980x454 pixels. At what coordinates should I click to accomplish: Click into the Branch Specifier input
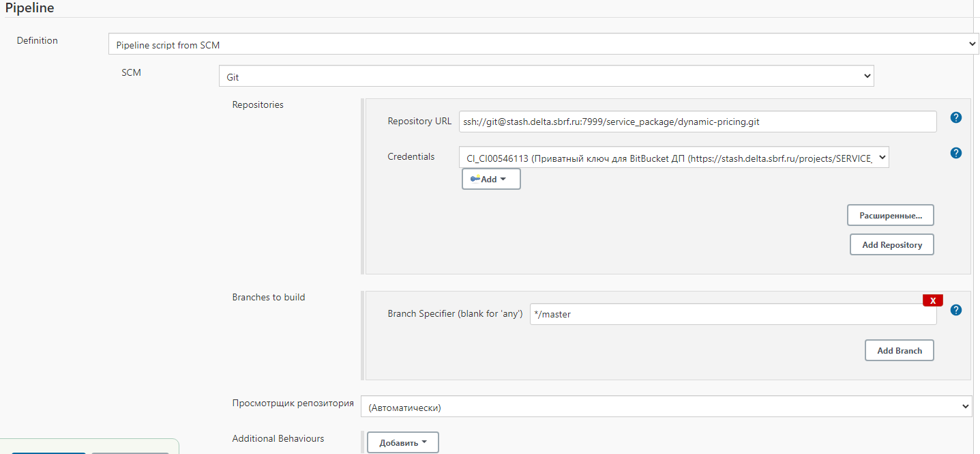[732, 314]
